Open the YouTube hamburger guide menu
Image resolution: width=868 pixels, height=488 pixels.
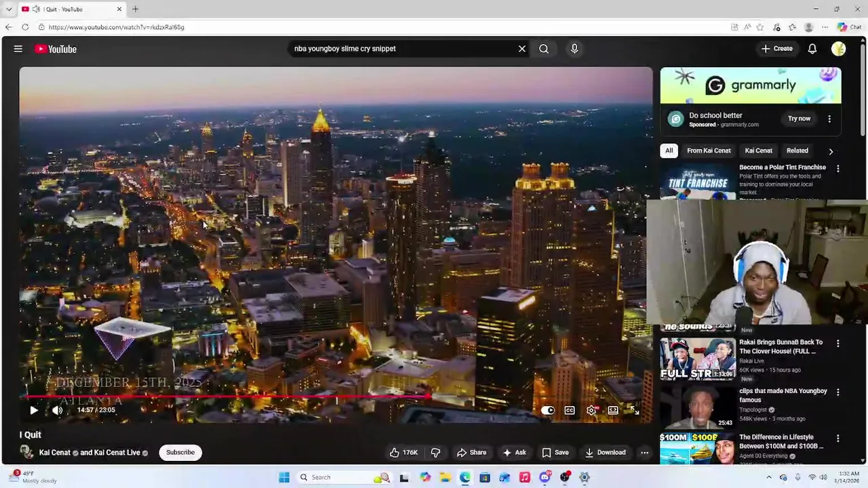[18, 49]
